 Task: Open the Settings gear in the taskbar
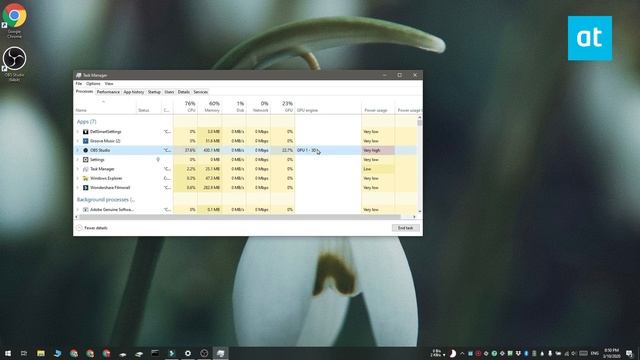(188, 353)
